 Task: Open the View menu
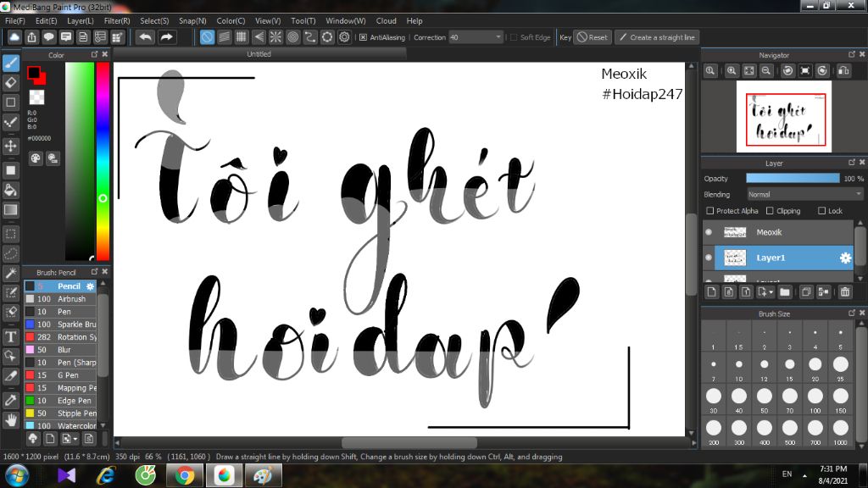(268, 20)
